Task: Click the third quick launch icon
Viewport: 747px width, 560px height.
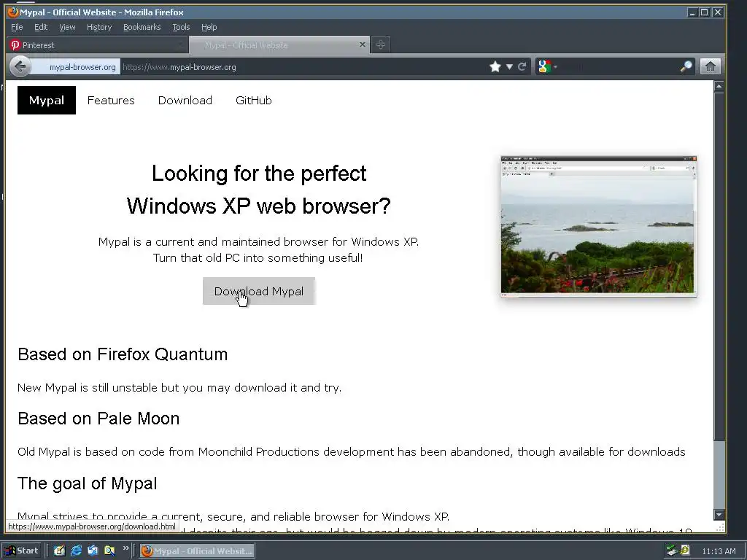Action: tap(93, 551)
